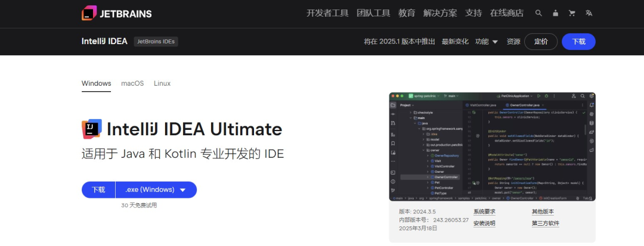
Task: Open the 在线商店 menu
Action: (507, 13)
